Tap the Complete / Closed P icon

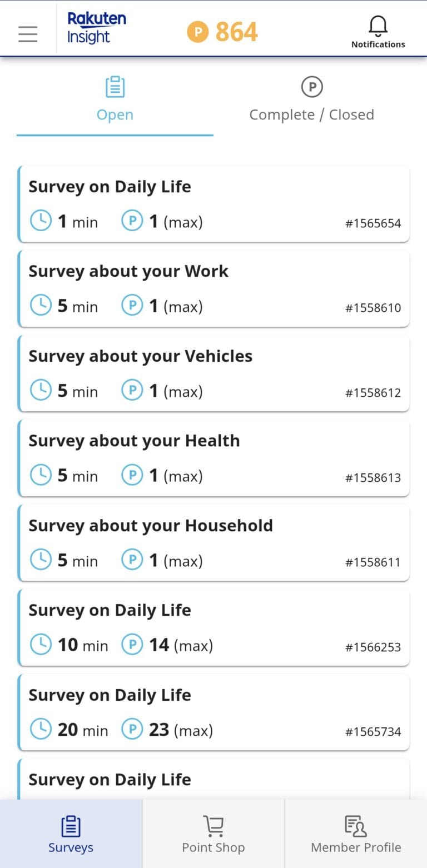312,87
